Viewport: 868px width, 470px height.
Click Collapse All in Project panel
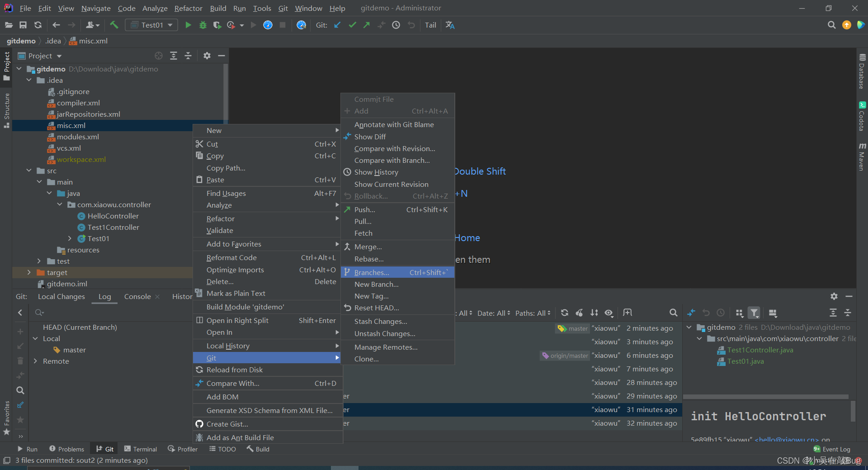[x=188, y=56]
